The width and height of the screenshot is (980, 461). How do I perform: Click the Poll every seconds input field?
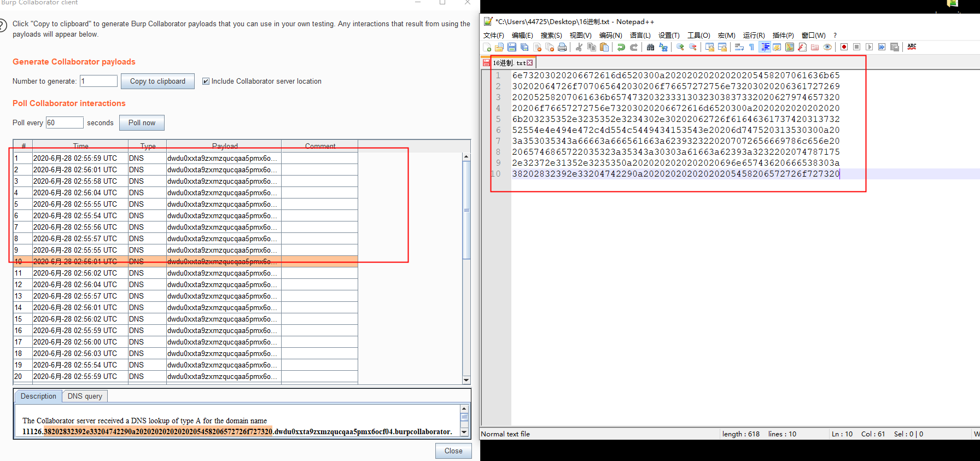(x=65, y=123)
